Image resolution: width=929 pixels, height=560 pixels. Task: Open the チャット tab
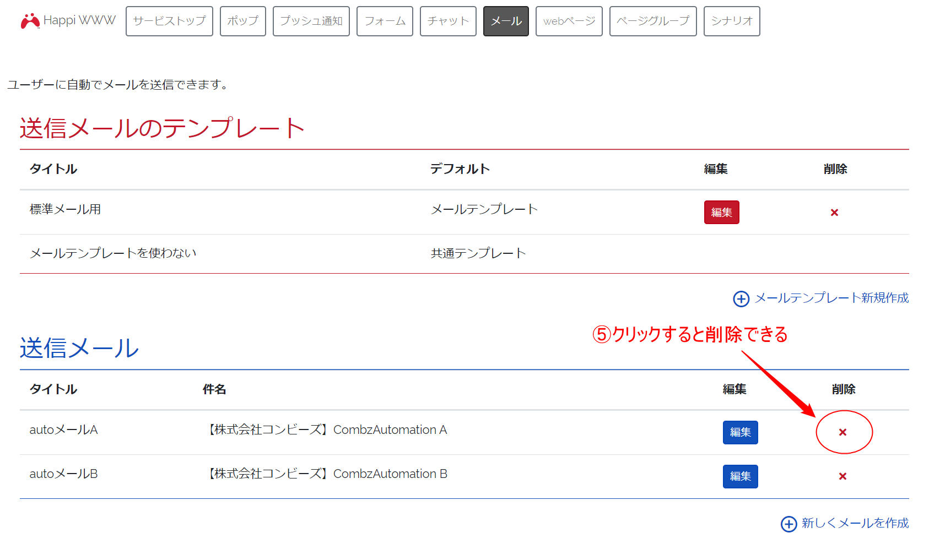coord(448,21)
